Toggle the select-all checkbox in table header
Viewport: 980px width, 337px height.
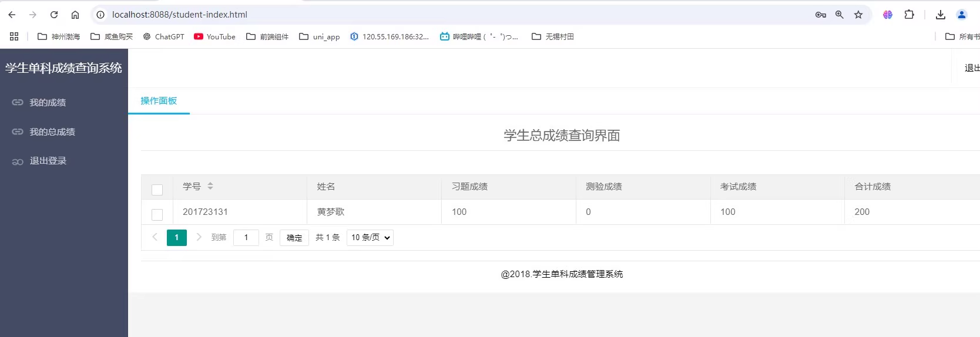[157, 190]
